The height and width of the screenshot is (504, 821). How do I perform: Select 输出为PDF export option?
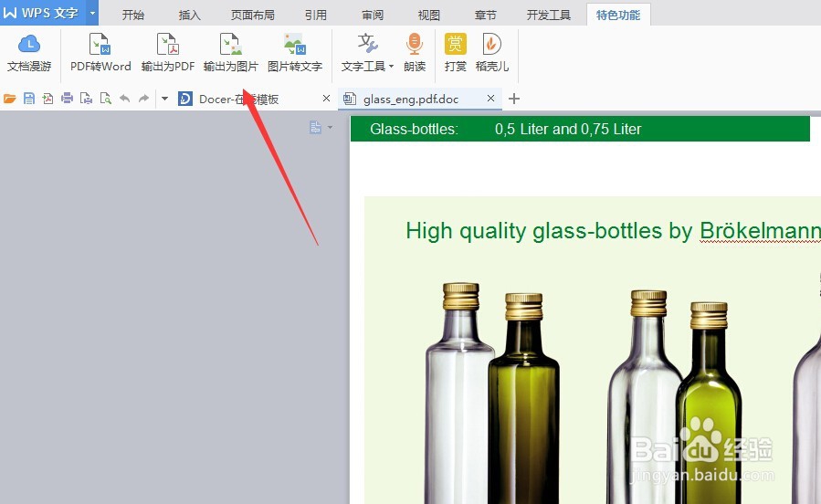167,52
